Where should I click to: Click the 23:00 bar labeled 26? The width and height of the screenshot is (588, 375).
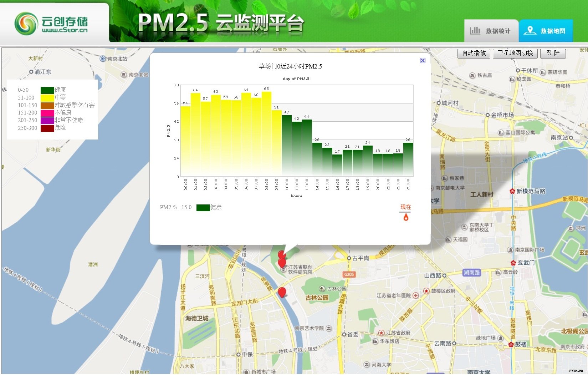(x=408, y=159)
